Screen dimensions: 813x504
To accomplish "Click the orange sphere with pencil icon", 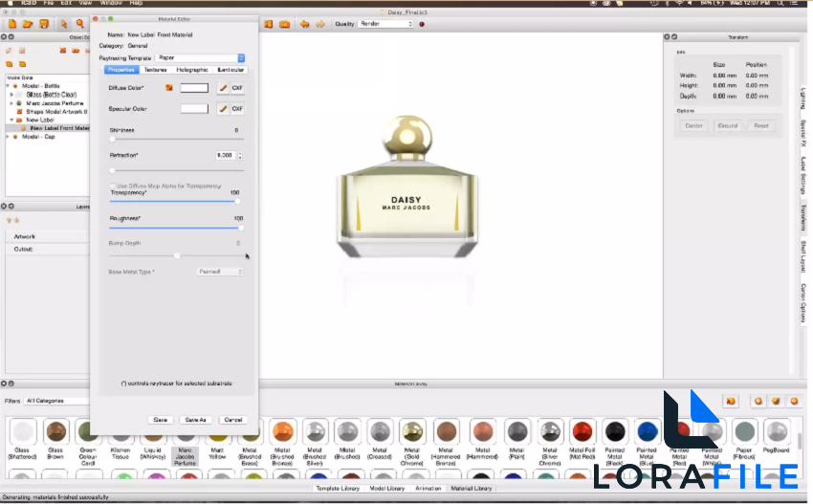I will [x=776, y=401].
